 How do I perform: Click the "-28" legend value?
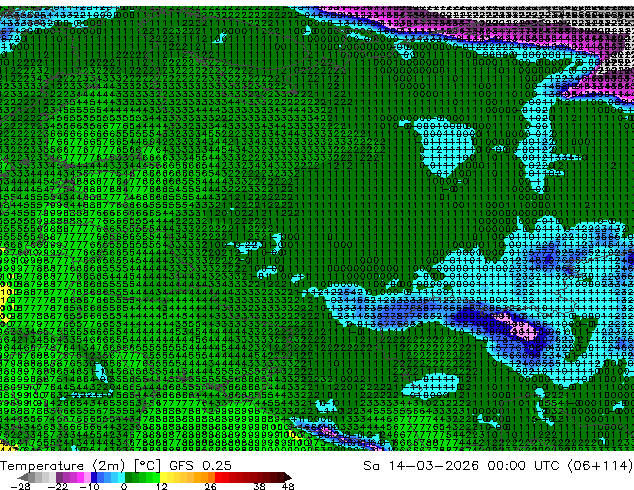click(x=20, y=486)
